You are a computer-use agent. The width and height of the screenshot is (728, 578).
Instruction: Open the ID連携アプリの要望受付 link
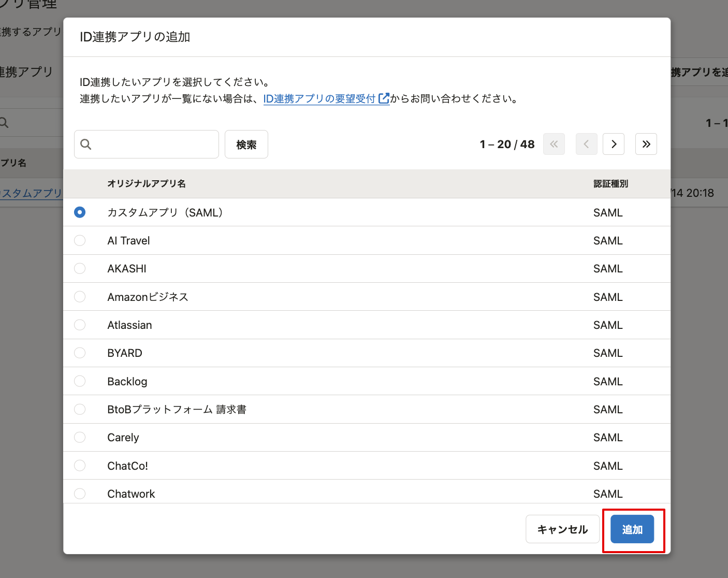pyautogui.click(x=319, y=98)
